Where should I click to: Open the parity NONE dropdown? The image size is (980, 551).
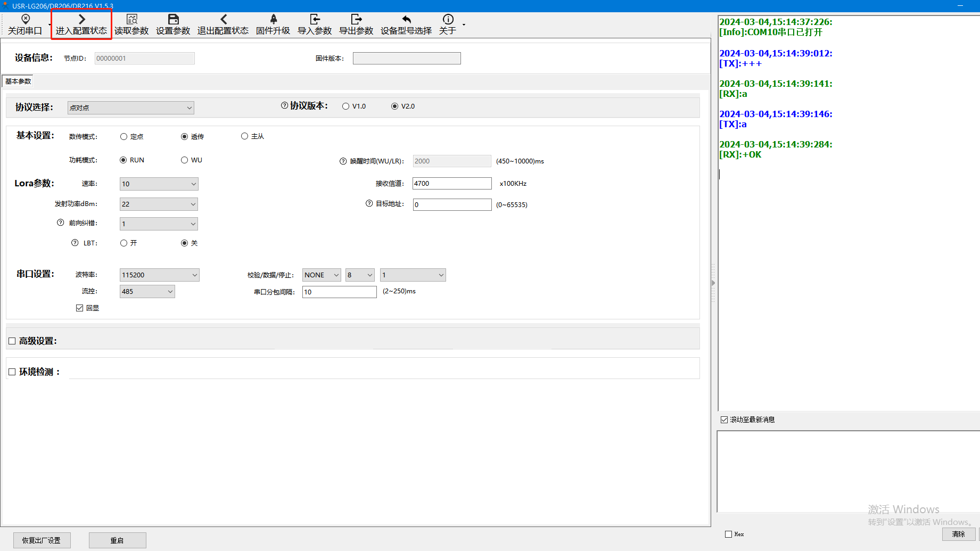(322, 275)
